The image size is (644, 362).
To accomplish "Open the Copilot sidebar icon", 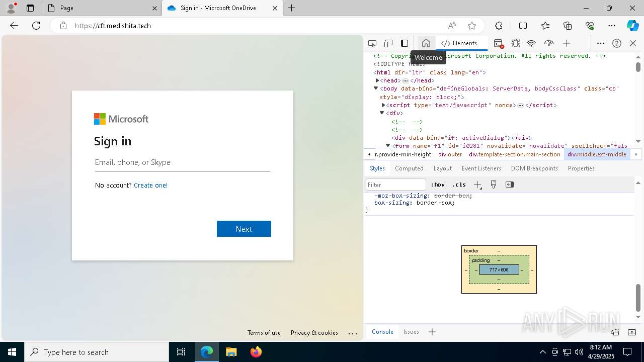I will [x=632, y=26].
